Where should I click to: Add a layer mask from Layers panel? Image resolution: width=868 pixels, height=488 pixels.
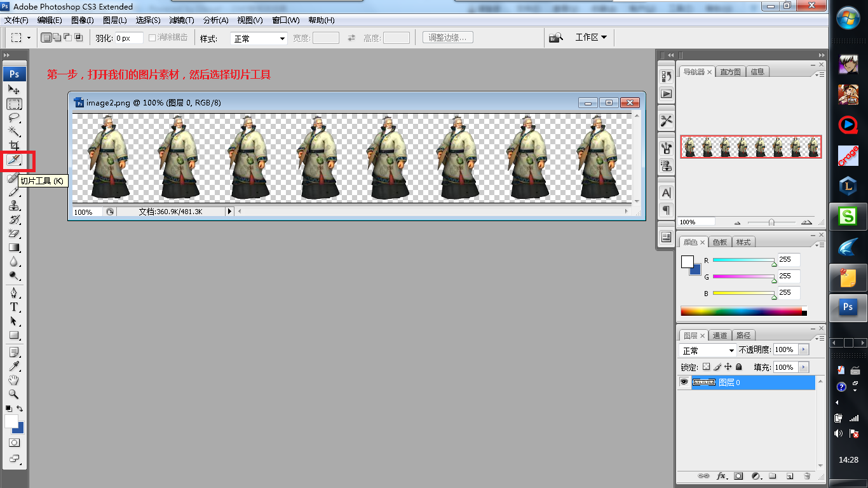point(738,475)
